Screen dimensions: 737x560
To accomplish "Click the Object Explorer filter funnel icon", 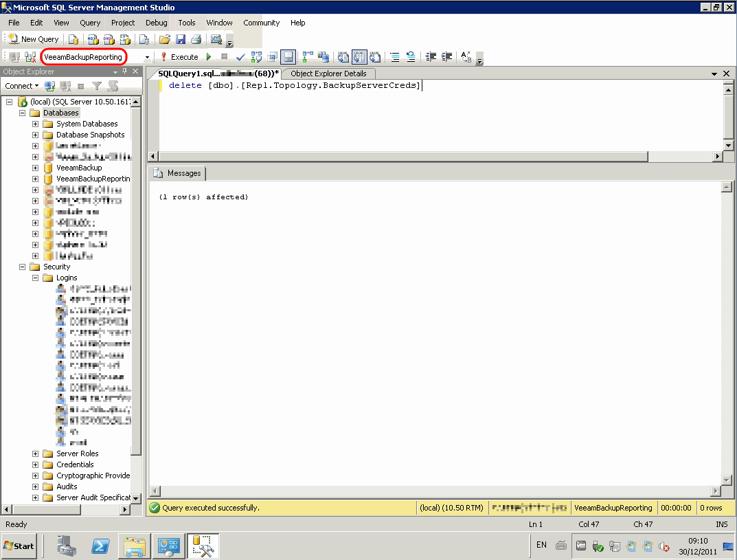I will pyautogui.click(x=97, y=86).
